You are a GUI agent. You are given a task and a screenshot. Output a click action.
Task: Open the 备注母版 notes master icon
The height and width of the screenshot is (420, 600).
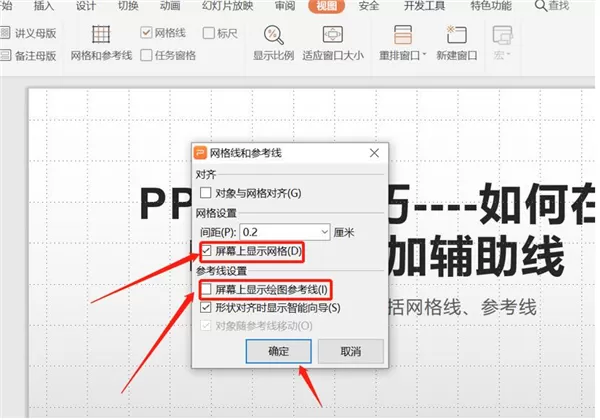5,55
